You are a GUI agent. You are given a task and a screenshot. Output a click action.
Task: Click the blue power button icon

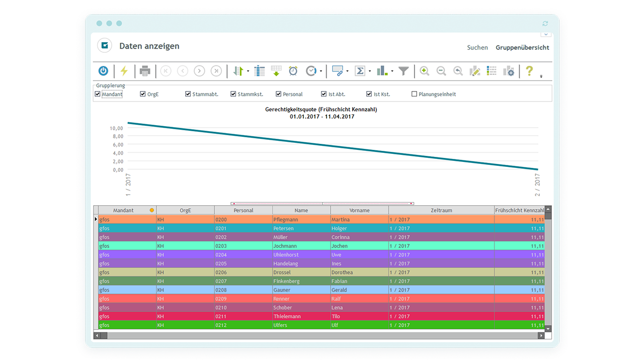(x=103, y=71)
